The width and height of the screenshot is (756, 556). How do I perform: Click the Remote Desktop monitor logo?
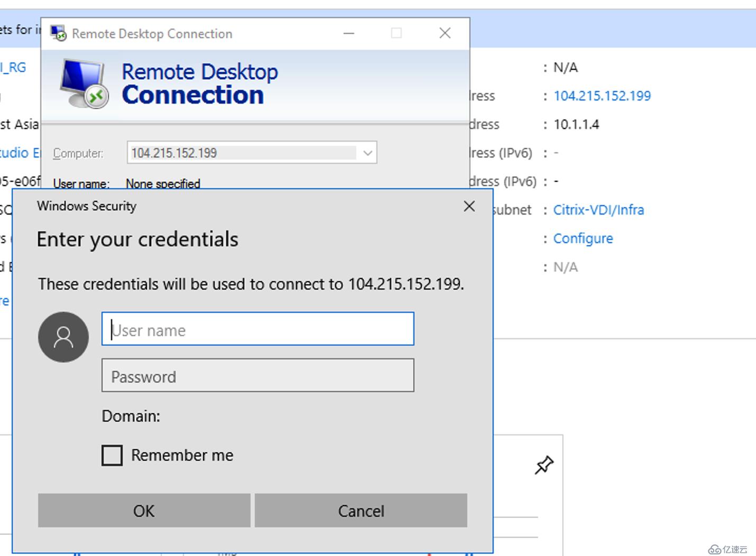pyautogui.click(x=84, y=84)
